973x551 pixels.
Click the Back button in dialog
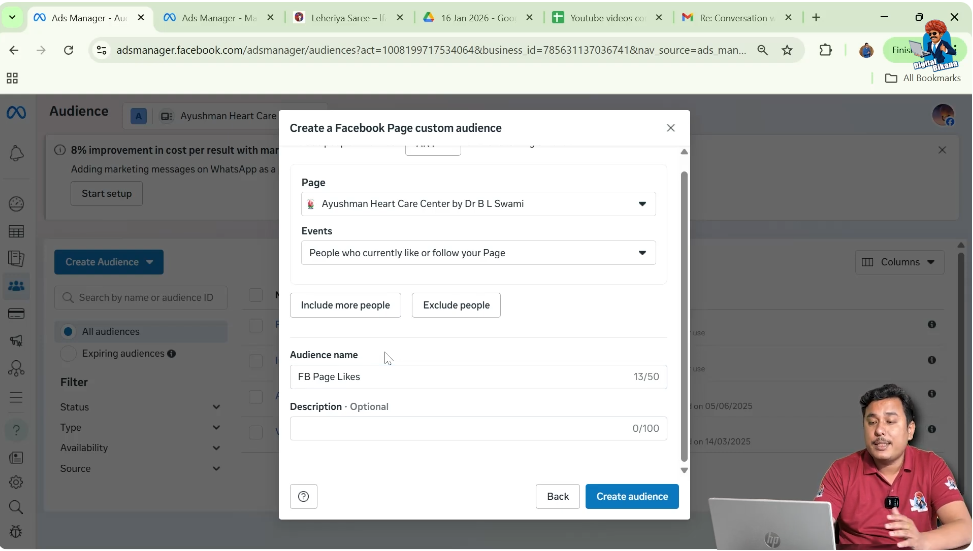557,496
